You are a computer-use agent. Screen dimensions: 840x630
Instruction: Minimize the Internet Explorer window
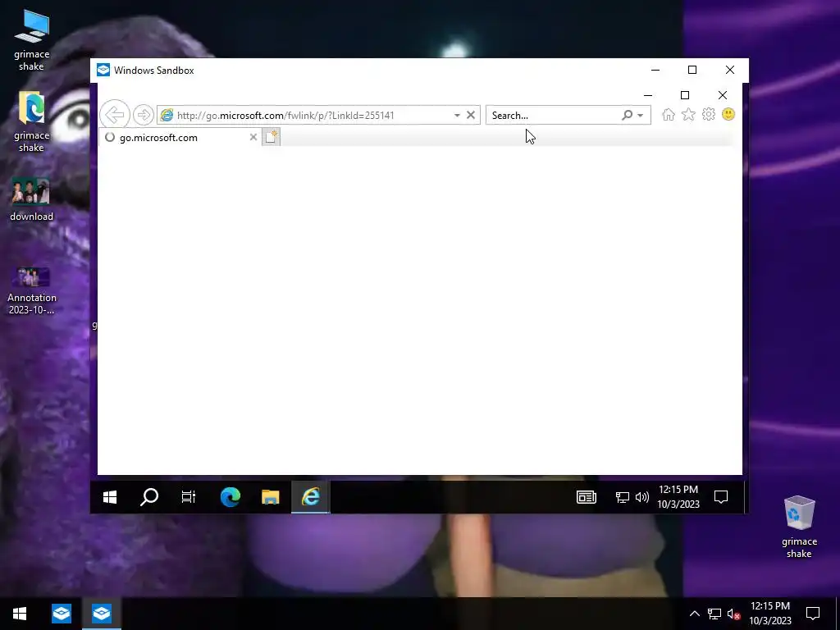[x=648, y=95]
